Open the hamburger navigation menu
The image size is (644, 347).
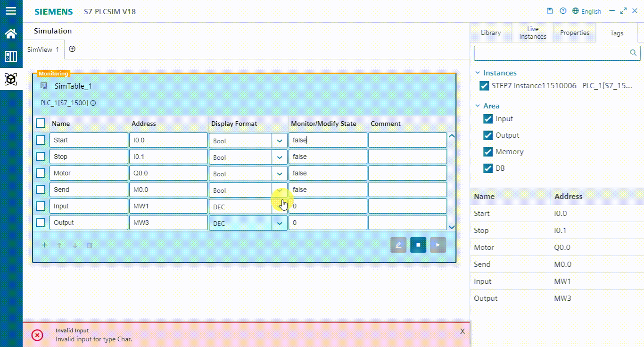tap(11, 10)
